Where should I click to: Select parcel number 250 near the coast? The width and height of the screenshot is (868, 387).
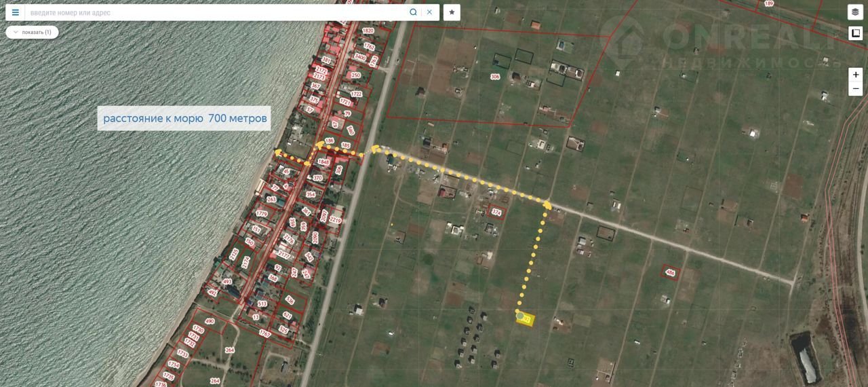click(x=356, y=75)
